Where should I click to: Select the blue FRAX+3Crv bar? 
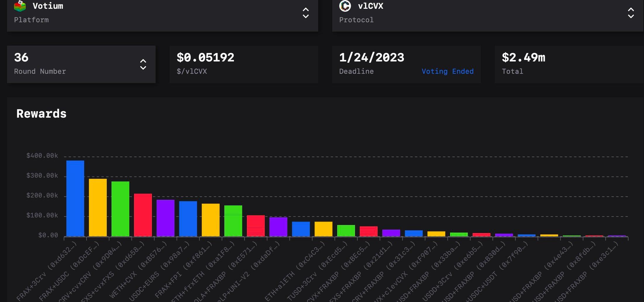pos(75,198)
